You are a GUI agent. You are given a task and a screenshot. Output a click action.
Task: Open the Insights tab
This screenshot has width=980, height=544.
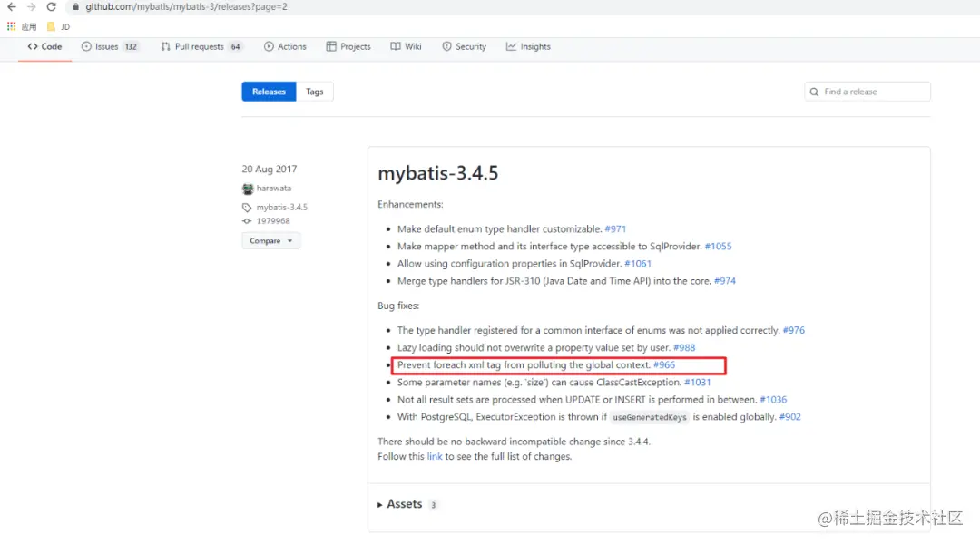tap(528, 46)
